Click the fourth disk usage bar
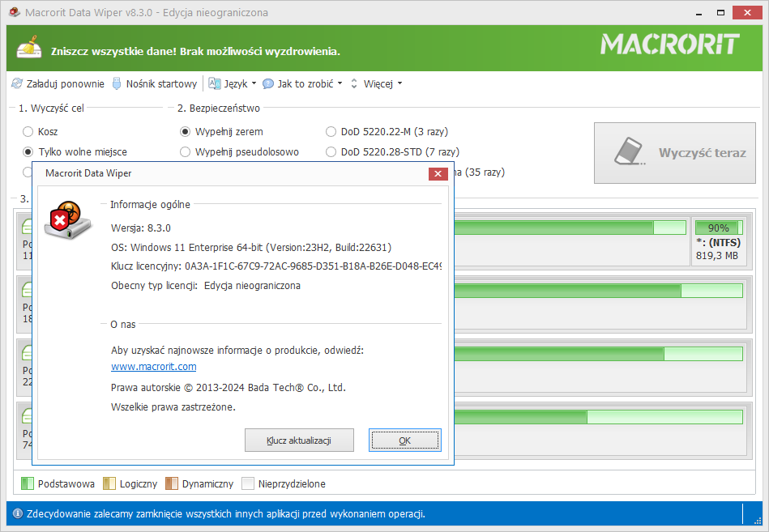 598,417
